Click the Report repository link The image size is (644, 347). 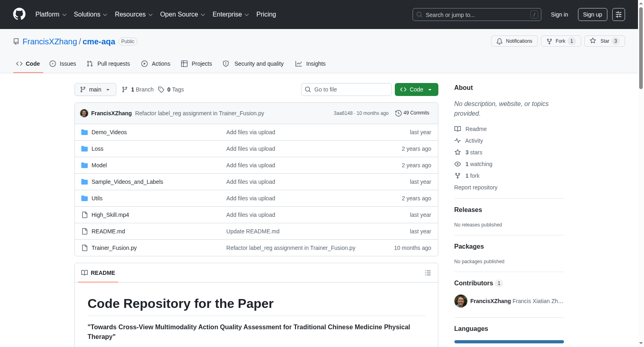(x=476, y=187)
